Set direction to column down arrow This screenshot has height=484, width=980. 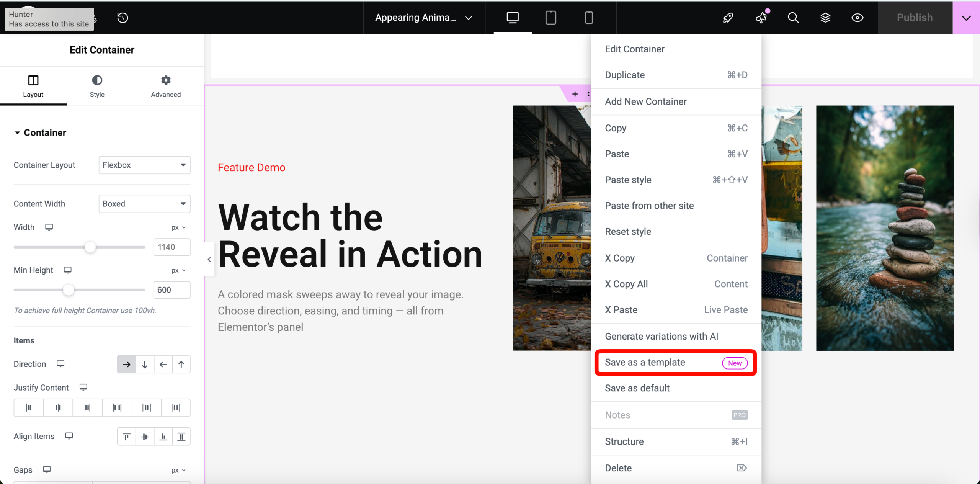[145, 365]
